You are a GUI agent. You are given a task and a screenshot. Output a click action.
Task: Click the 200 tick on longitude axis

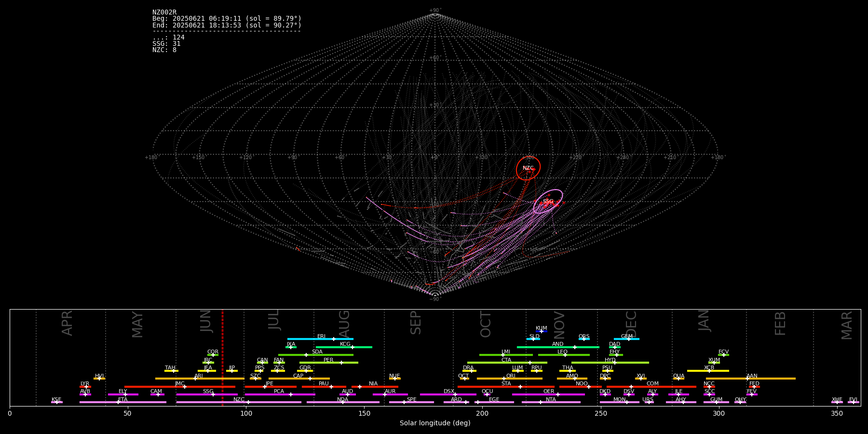point(482,413)
